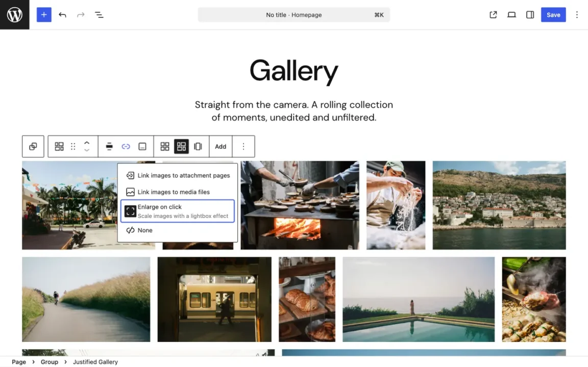Select the parent block button
The width and height of the screenshot is (588, 367).
33,146
